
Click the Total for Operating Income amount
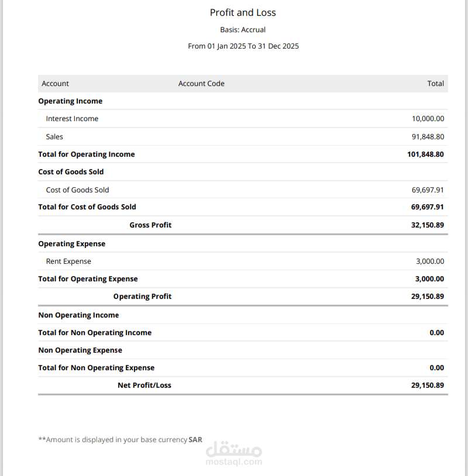[x=425, y=154]
